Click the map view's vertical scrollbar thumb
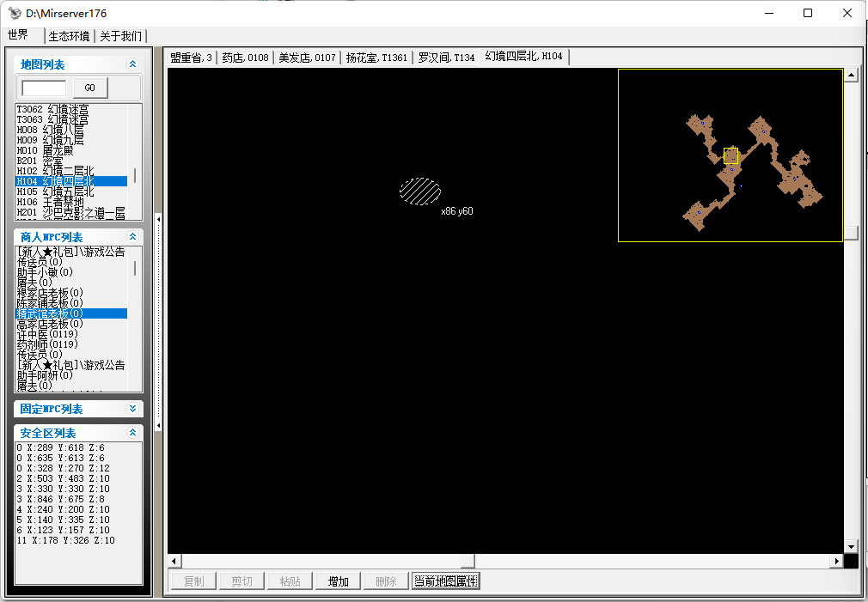Screen dimensions: 868x602 point(852,233)
